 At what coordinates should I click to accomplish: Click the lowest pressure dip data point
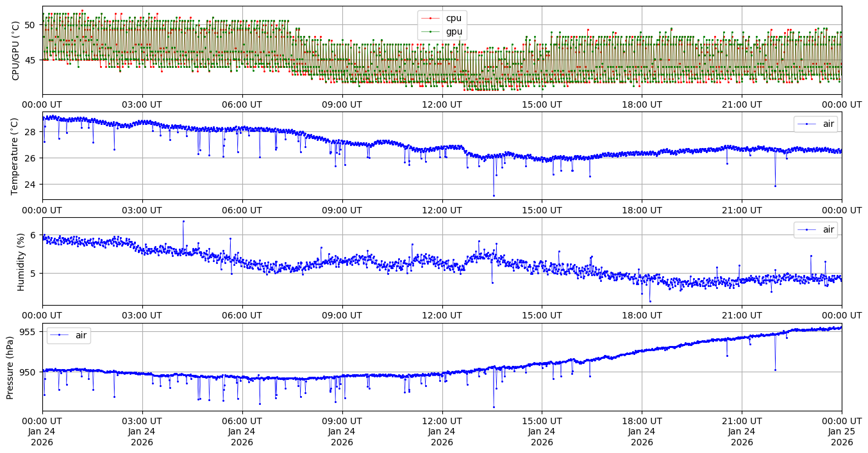[494, 407]
